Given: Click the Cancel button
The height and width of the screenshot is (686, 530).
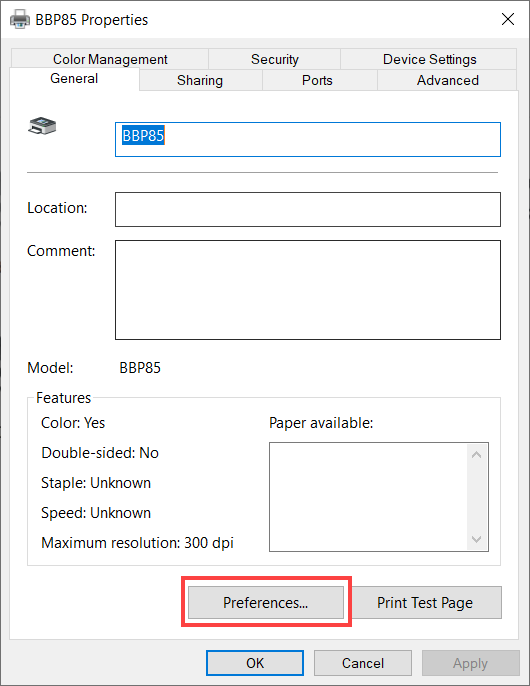Looking at the screenshot, I should click(363, 663).
